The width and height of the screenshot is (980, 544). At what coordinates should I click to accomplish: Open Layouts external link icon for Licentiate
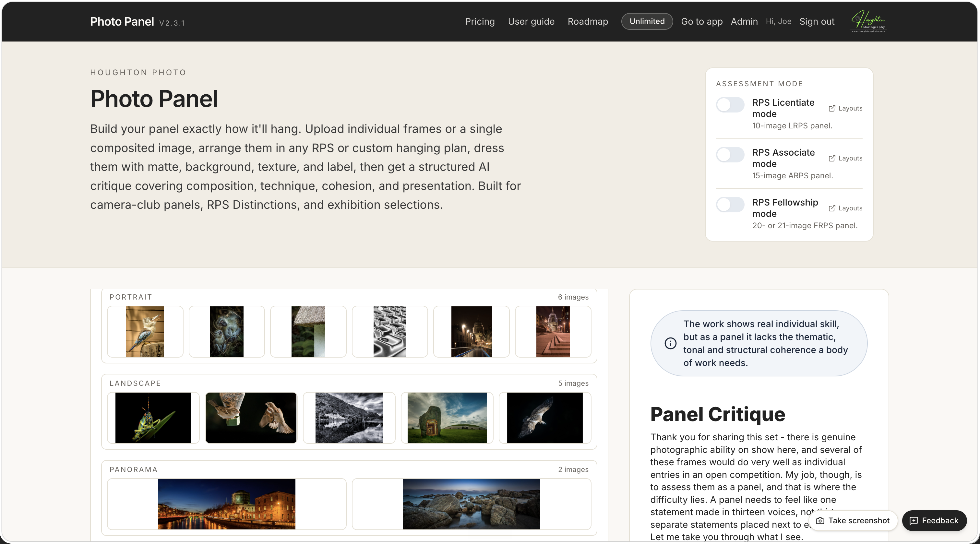(x=832, y=108)
